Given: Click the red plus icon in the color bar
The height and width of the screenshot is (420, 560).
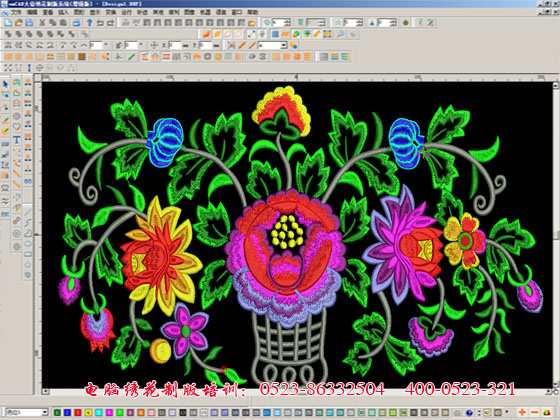Looking at the screenshot, I should click(x=522, y=412).
